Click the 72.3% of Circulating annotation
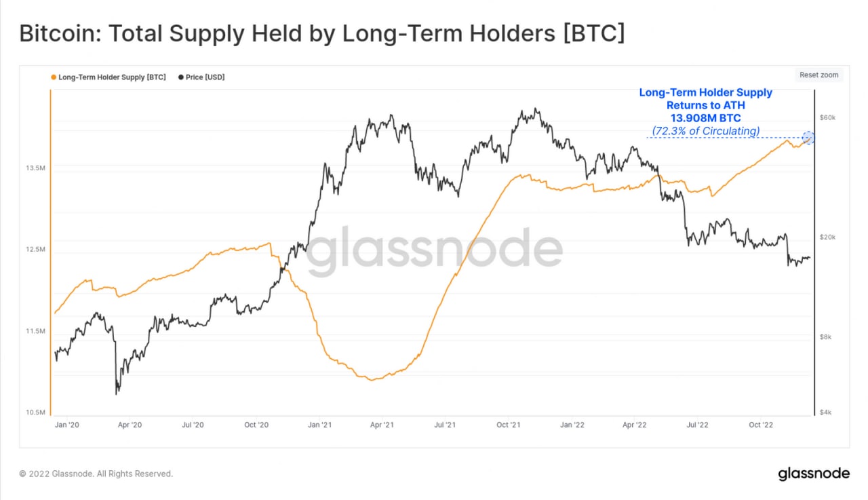The height and width of the screenshot is (500, 868). 705,130
